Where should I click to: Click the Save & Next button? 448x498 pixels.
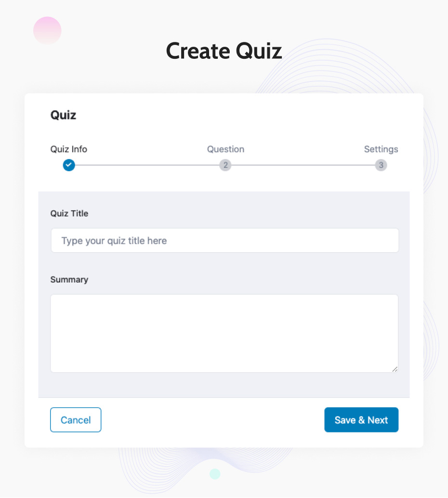coord(361,420)
